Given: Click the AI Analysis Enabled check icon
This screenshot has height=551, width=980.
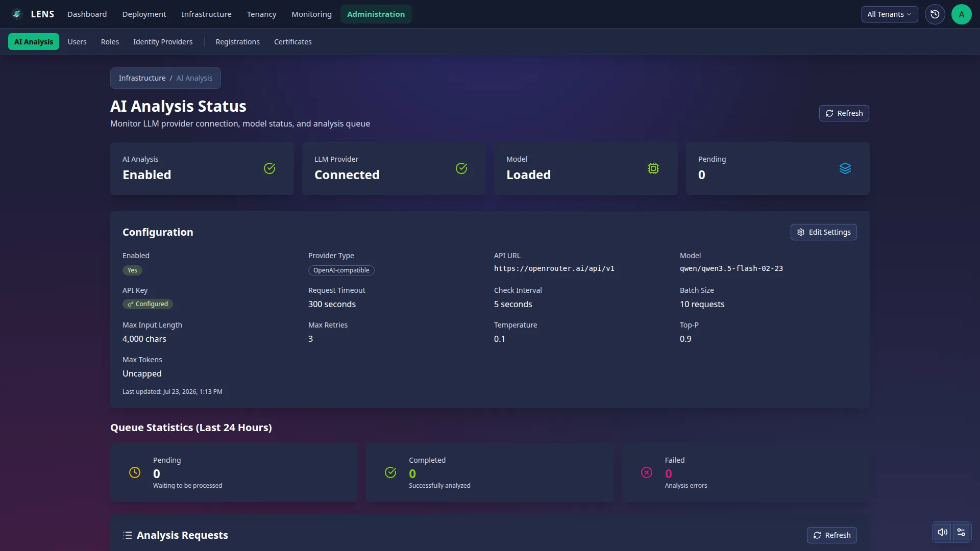Looking at the screenshot, I should click(x=269, y=168).
